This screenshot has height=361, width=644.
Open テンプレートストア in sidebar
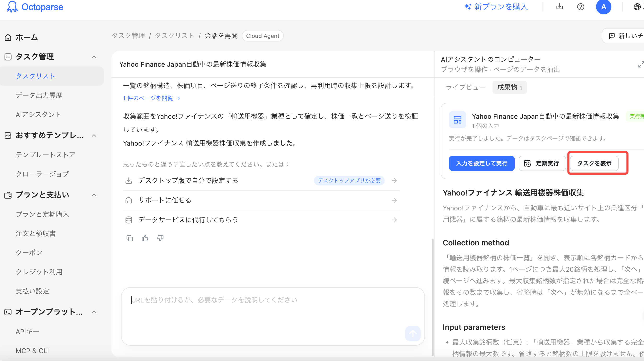pos(45,155)
